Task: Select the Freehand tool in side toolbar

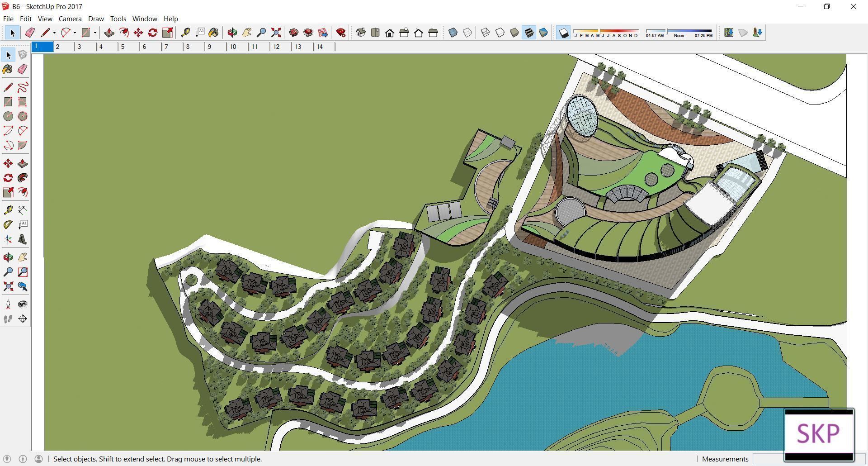Action: point(23,87)
